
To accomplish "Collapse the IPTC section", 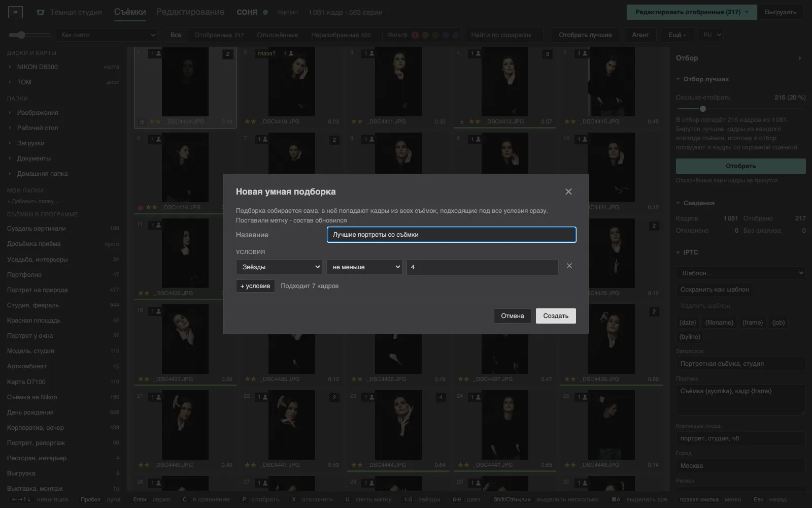I will tap(678, 252).
